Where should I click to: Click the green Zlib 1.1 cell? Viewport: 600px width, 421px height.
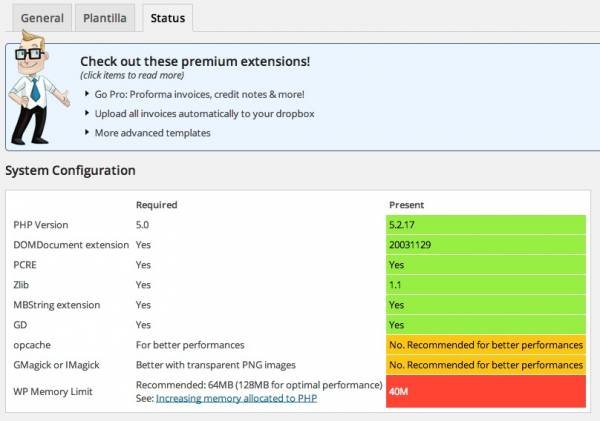(486, 285)
